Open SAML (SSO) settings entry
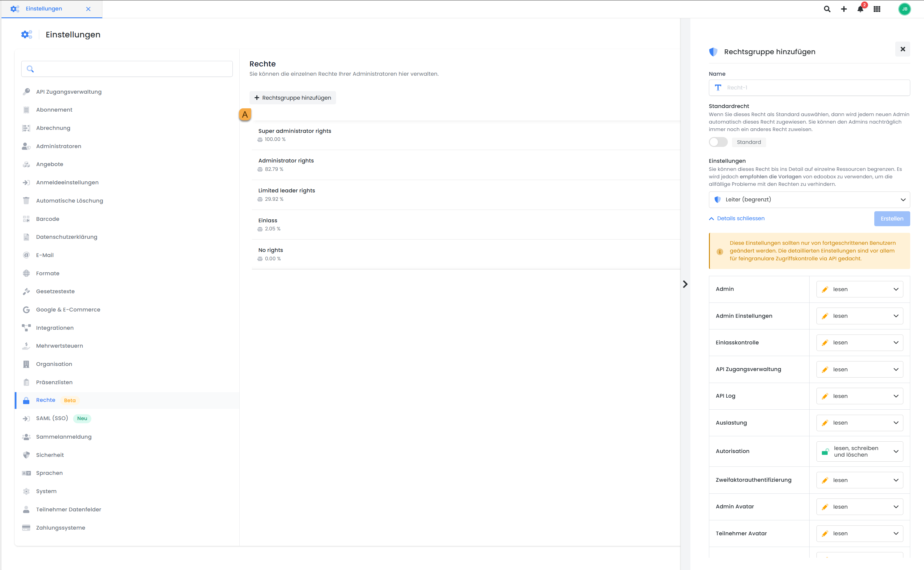The image size is (924, 570). 52,418
